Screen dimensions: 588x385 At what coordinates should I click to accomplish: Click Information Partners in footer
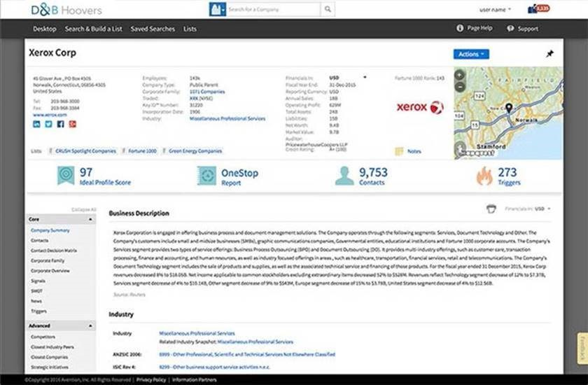195,380
